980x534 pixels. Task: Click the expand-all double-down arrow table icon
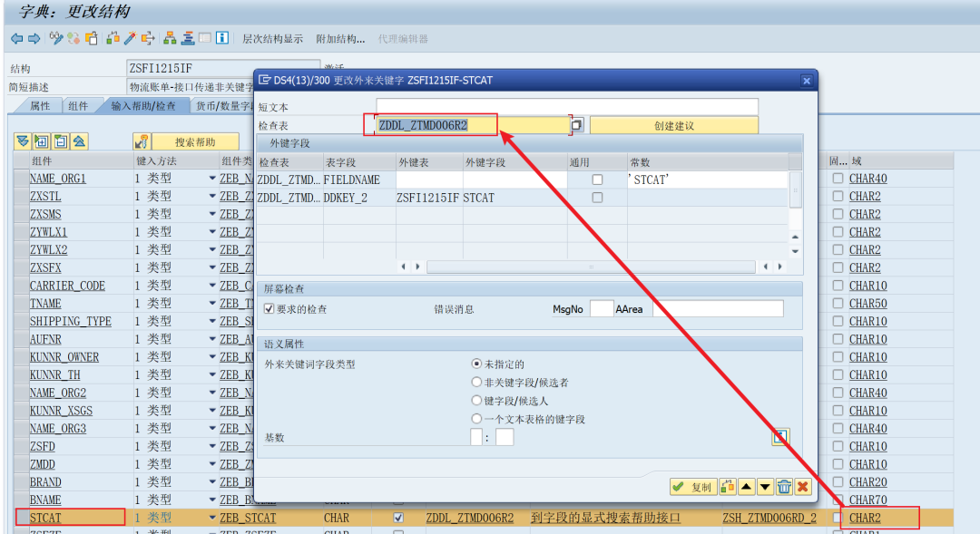pos(23,141)
